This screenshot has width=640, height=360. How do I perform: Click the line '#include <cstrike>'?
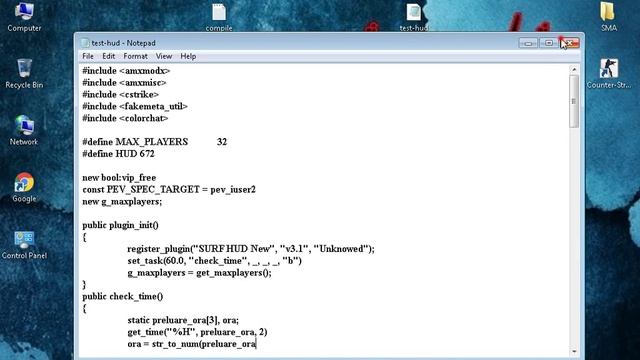[120, 95]
